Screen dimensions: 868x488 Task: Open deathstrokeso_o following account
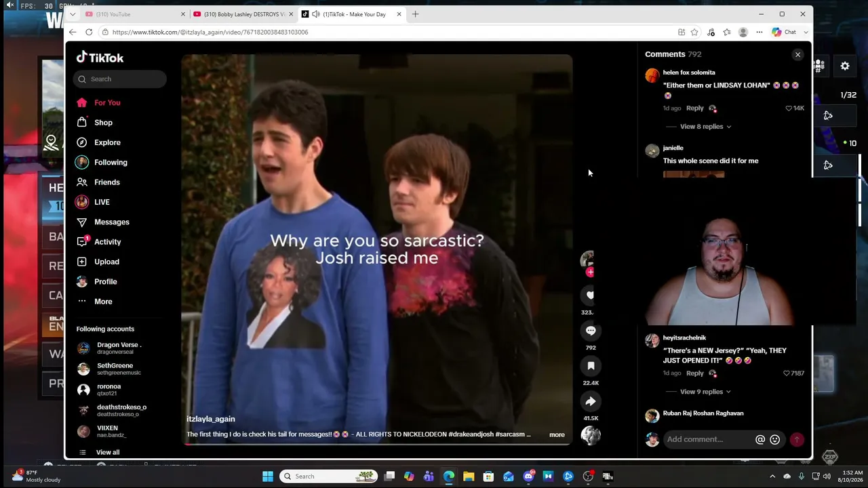119,410
